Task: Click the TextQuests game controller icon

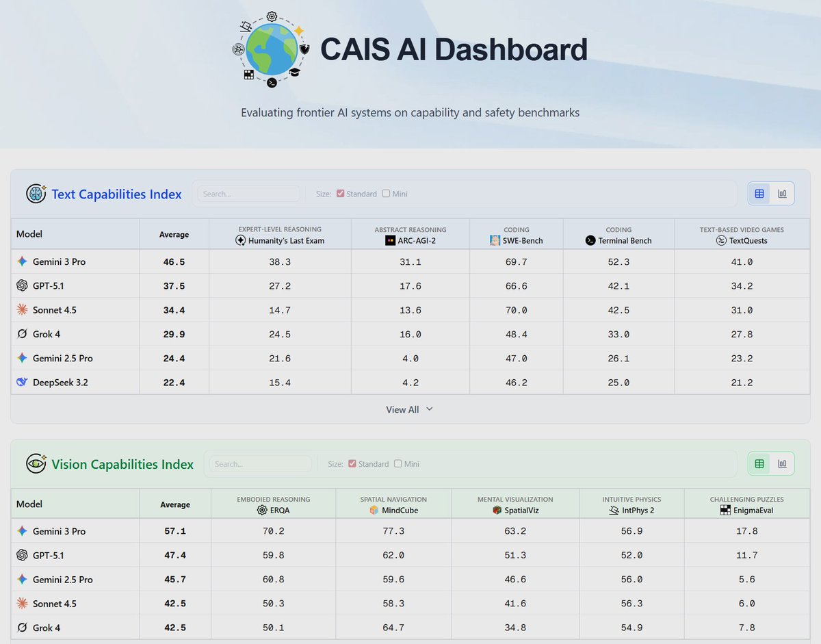Action: pyautogui.click(x=720, y=240)
